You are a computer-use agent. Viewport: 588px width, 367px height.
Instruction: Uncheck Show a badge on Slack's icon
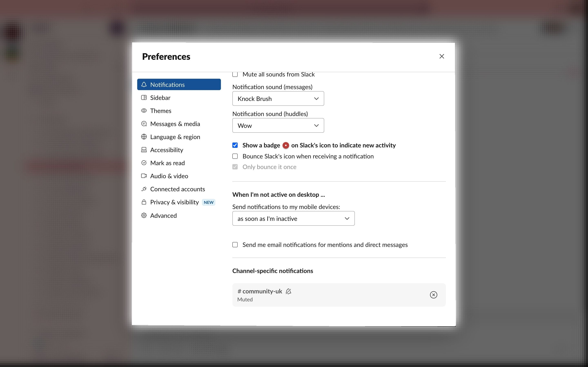click(x=235, y=145)
